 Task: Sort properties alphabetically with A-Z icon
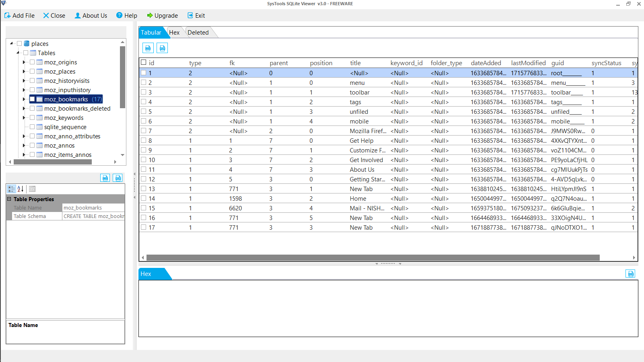[x=21, y=189]
